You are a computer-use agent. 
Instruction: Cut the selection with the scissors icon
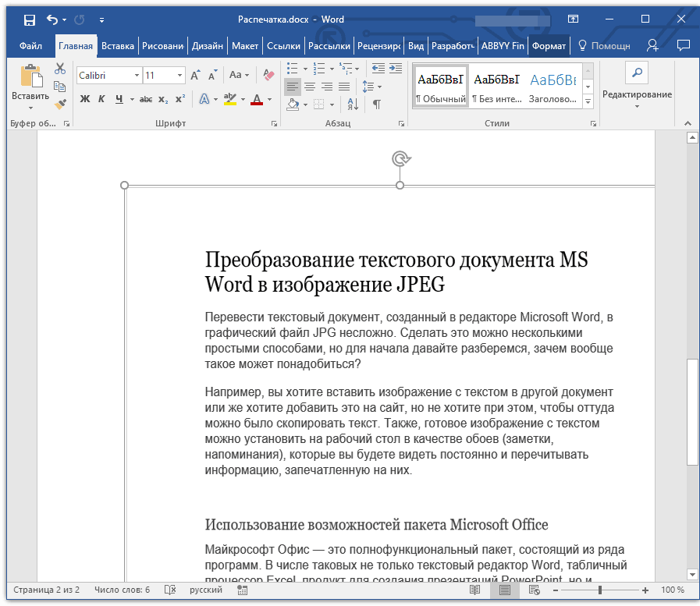coord(60,69)
